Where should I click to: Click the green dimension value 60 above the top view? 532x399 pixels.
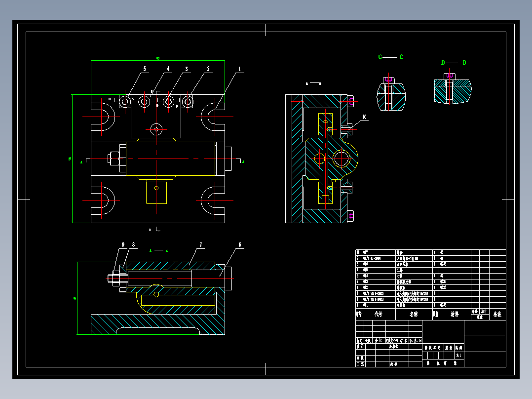pyautogui.click(x=158, y=58)
